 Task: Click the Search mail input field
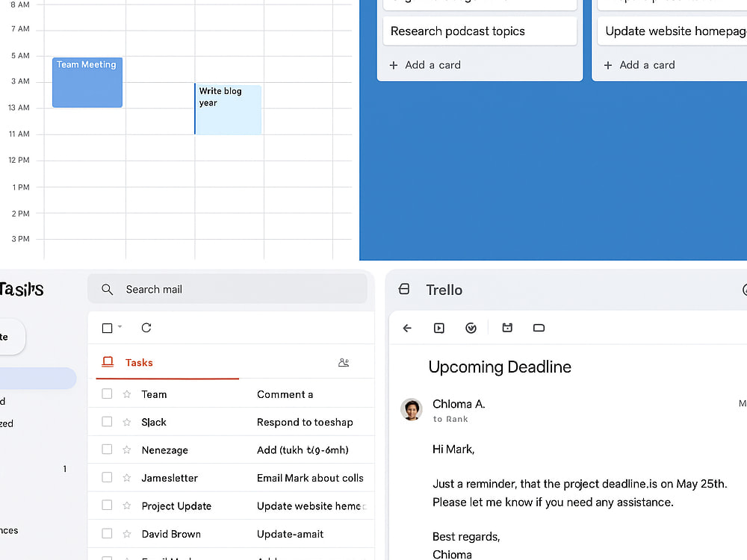coord(227,288)
